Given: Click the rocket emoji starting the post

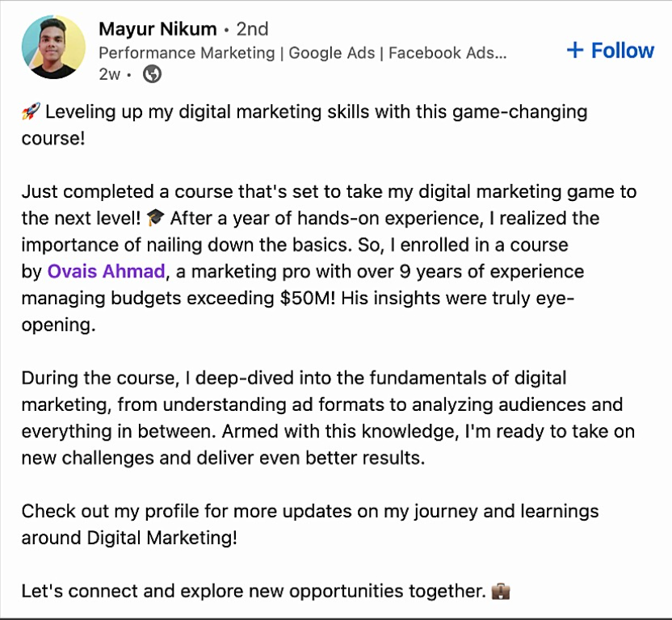Looking at the screenshot, I should tap(30, 111).
